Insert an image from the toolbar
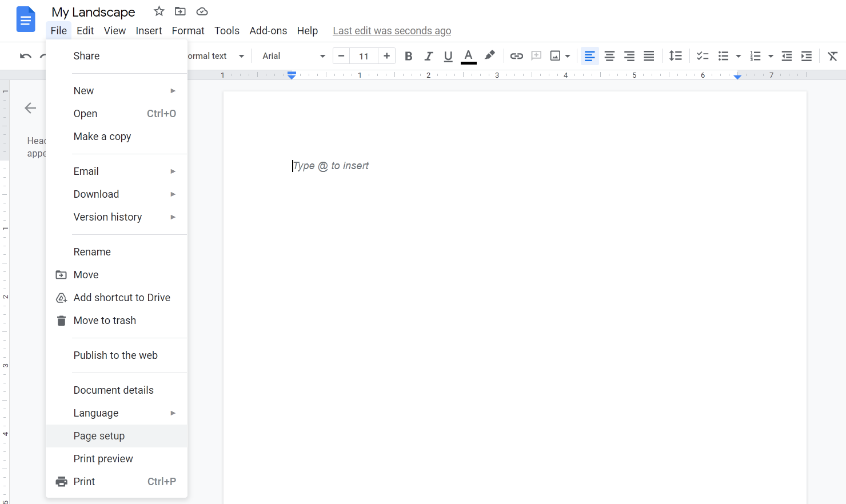Image resolution: width=846 pixels, height=504 pixels. tap(555, 55)
